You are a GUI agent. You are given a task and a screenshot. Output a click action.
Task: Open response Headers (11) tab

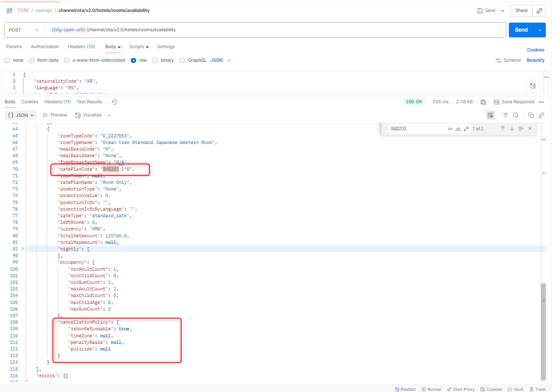click(x=58, y=102)
